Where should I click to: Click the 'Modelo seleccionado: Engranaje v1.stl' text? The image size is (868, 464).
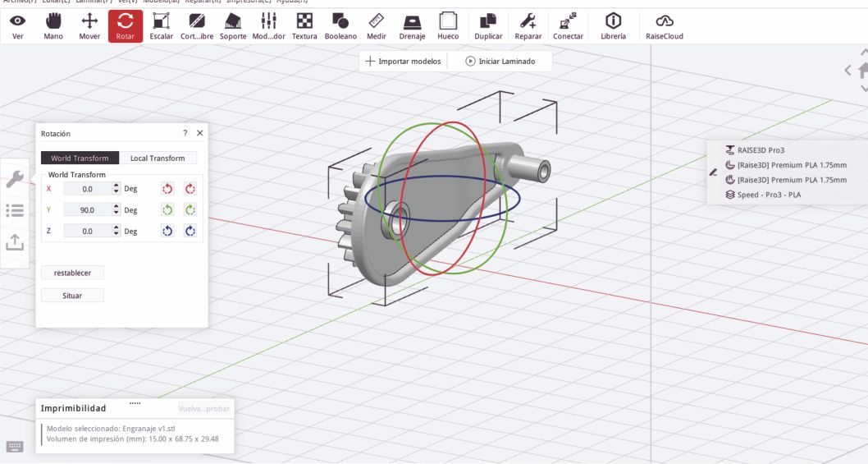coord(111,429)
